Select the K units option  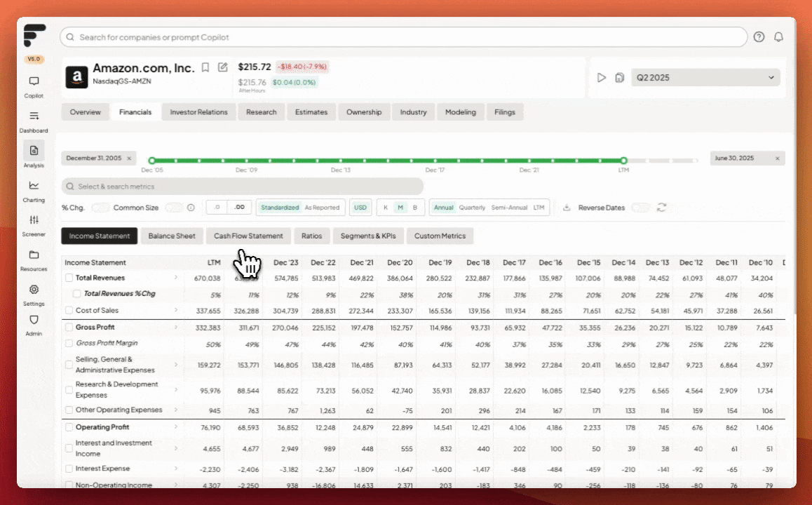pyautogui.click(x=385, y=208)
